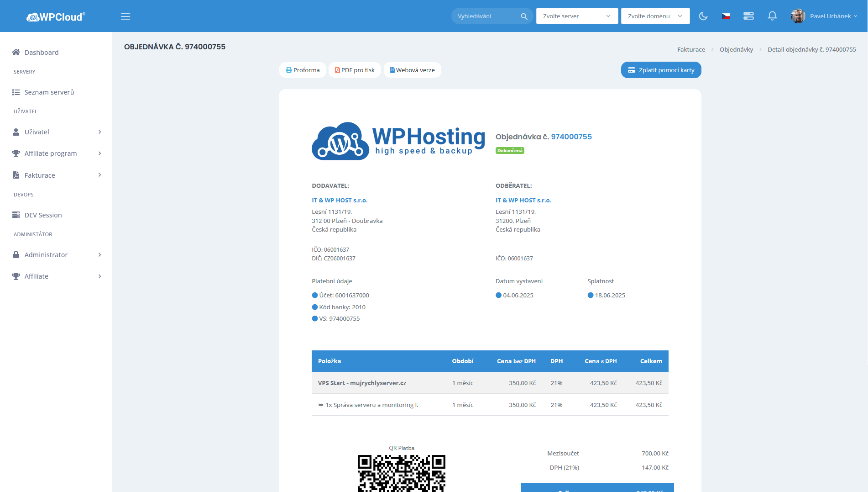Click the credit card icon on pay button

[632, 70]
